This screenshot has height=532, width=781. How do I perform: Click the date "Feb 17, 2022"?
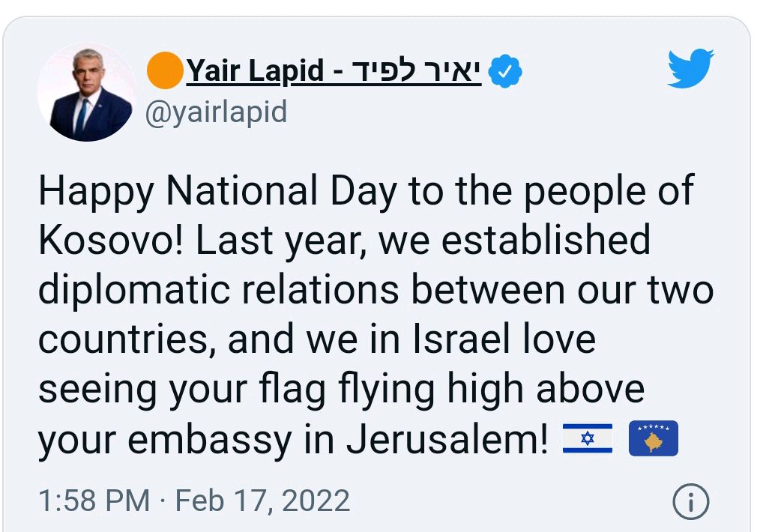coord(262,500)
